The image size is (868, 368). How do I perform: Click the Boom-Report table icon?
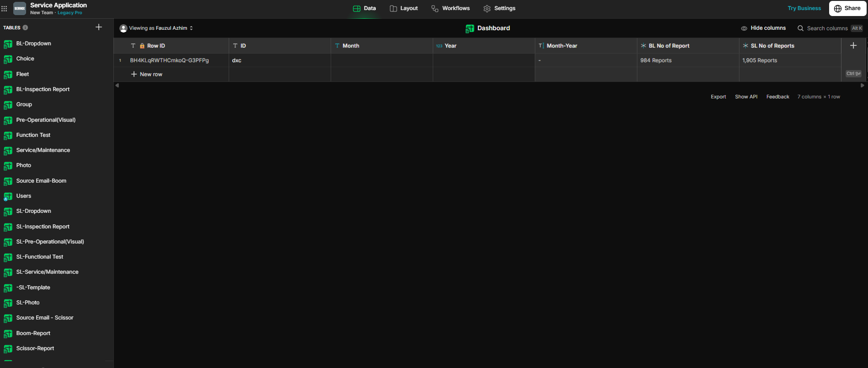point(8,334)
